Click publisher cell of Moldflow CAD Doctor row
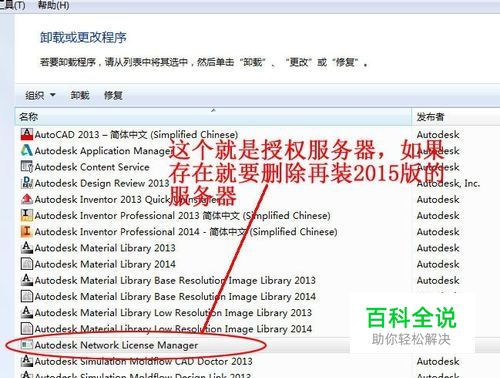Screen dimensions: 500x378 (x=438, y=361)
